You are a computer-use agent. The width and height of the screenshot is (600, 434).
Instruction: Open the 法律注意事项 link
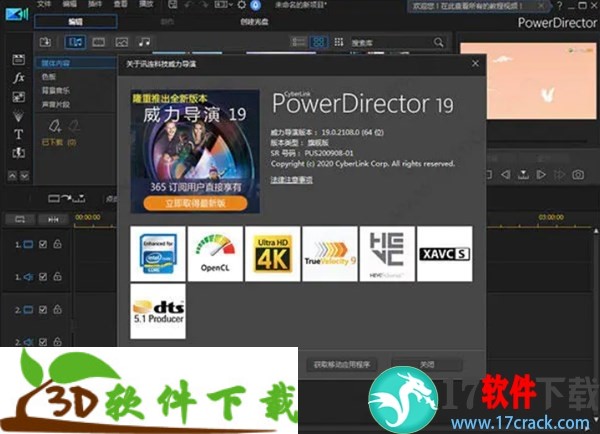(x=292, y=179)
